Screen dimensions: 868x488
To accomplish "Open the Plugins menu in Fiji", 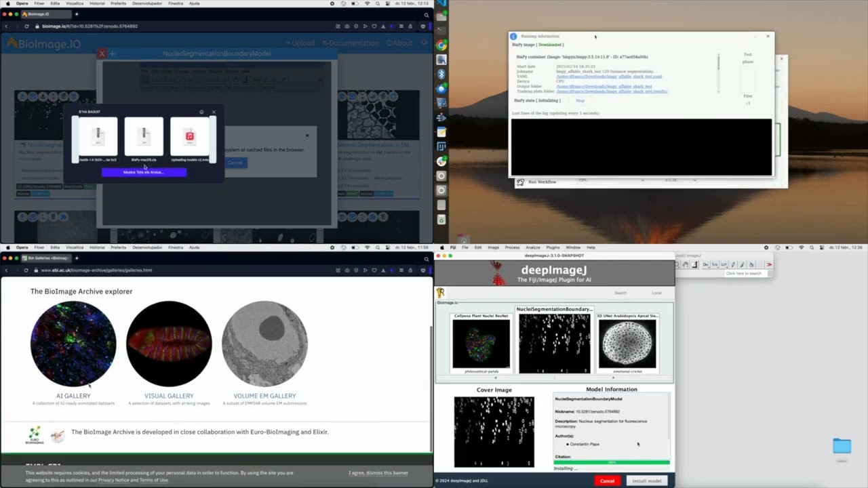I will (x=553, y=247).
